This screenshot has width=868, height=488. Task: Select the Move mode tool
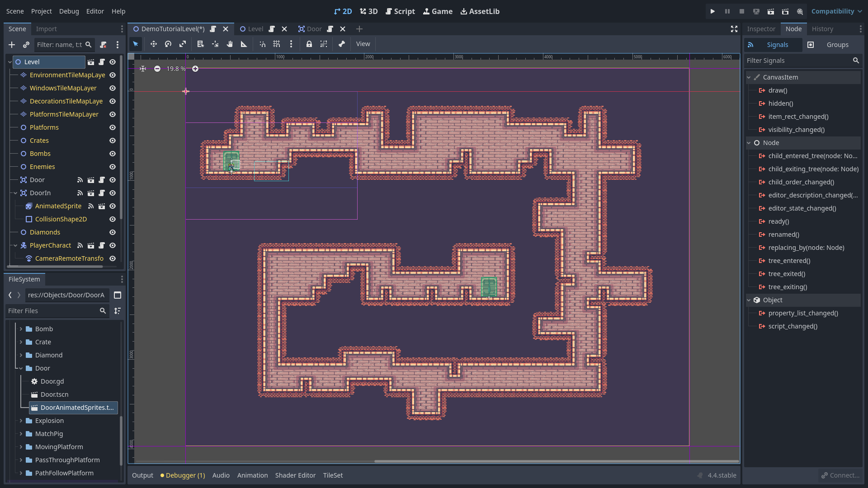(x=154, y=44)
